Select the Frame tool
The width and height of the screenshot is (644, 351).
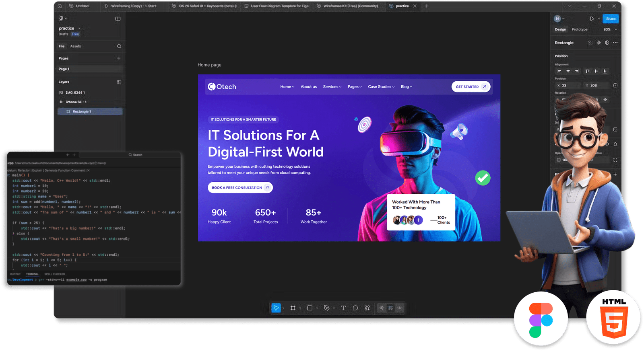(x=293, y=308)
